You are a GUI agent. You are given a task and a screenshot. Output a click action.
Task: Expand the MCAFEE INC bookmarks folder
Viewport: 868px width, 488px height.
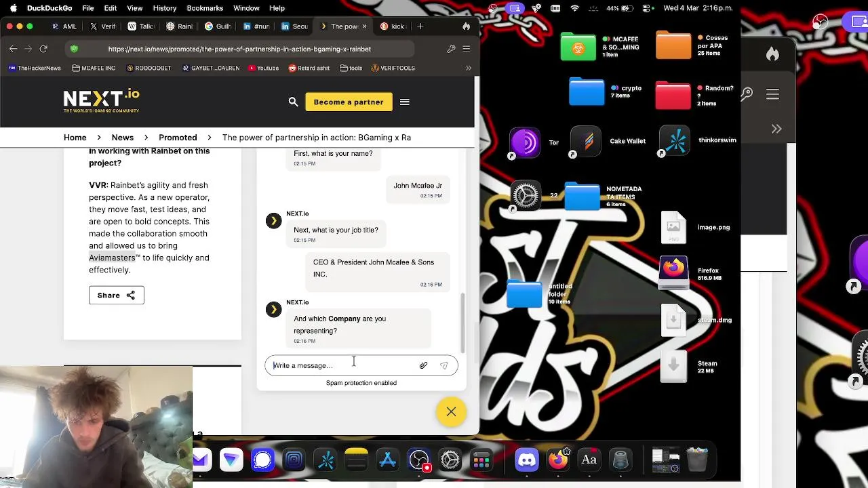94,68
